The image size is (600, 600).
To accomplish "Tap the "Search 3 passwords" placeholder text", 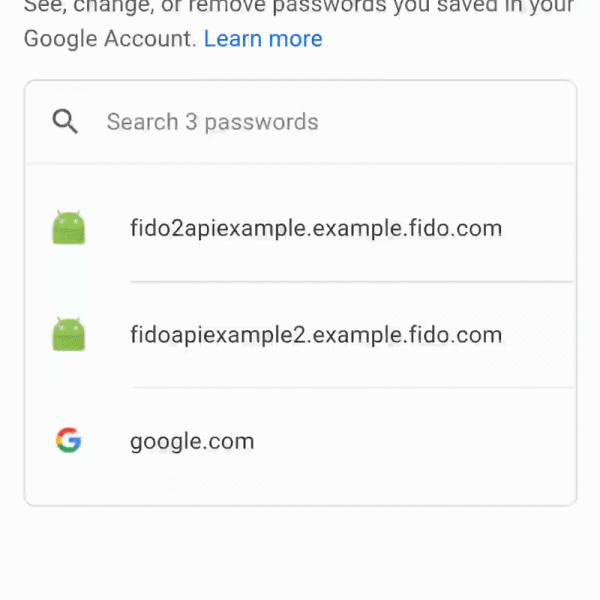I will 212,122.
